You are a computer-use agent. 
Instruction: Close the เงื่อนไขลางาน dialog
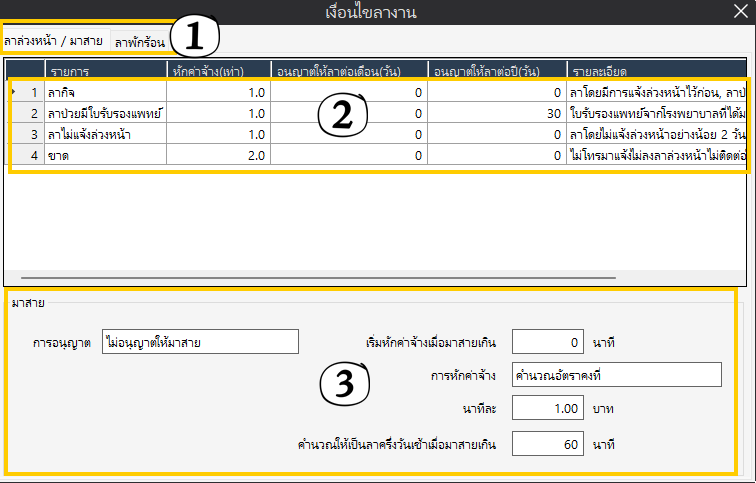pos(739,13)
